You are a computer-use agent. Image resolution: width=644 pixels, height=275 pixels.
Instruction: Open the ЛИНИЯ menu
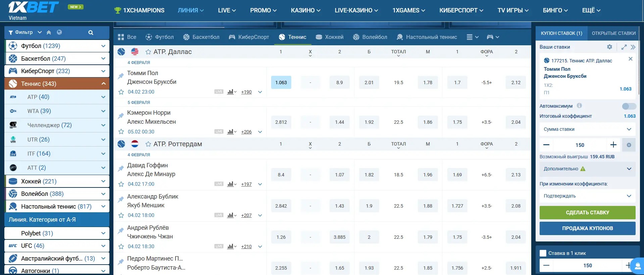[191, 10]
